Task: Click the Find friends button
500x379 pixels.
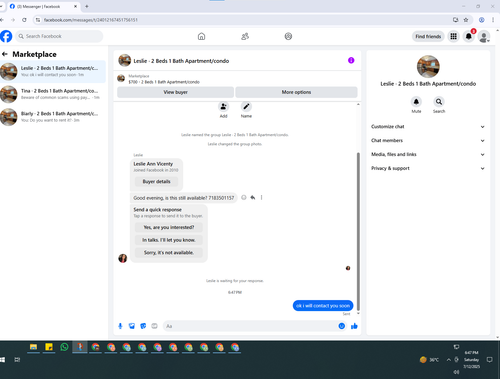Action: tap(428, 36)
